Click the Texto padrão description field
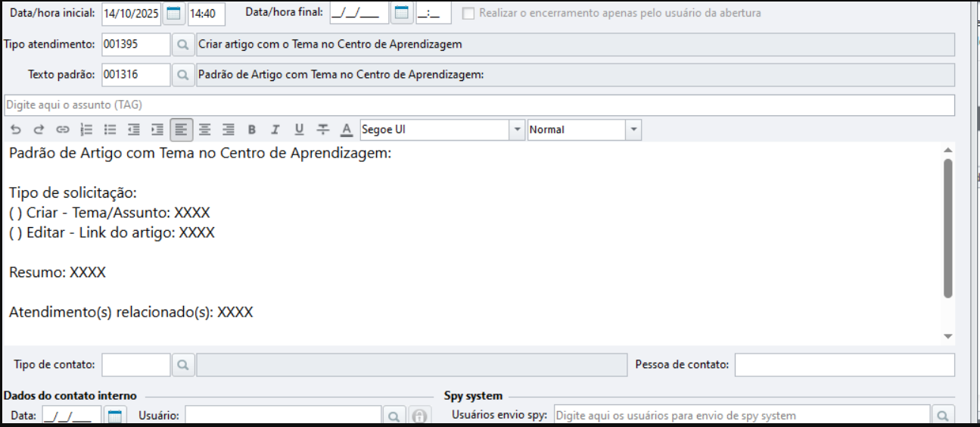Screen dimensions: 980x427 coord(575,75)
